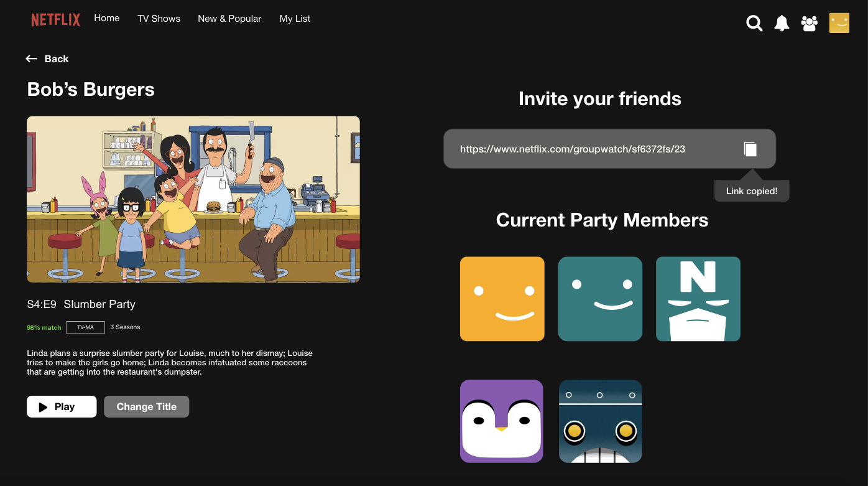Image resolution: width=868 pixels, height=486 pixels.
Task: Select the orange smiley party member
Action: (502, 299)
